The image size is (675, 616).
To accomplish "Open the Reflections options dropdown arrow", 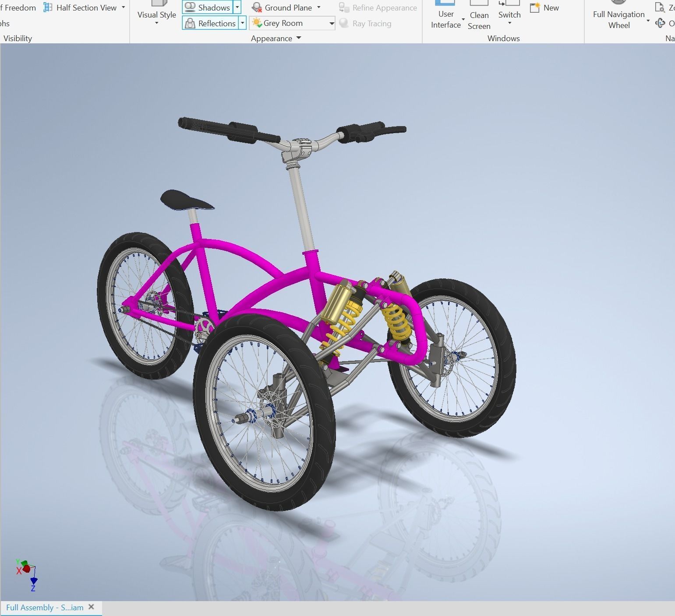I will pyautogui.click(x=242, y=23).
